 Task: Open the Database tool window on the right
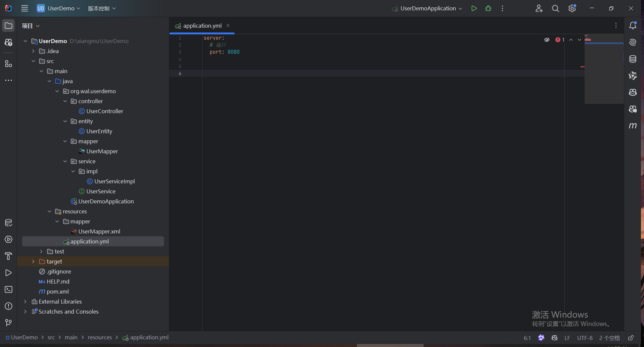point(633,59)
